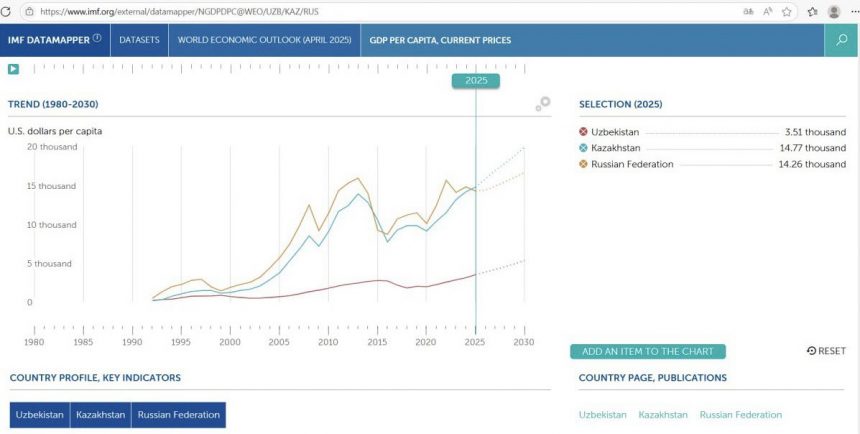The height and width of the screenshot is (434, 860).
Task: Activate the read aloud icon
Action: pos(767,12)
